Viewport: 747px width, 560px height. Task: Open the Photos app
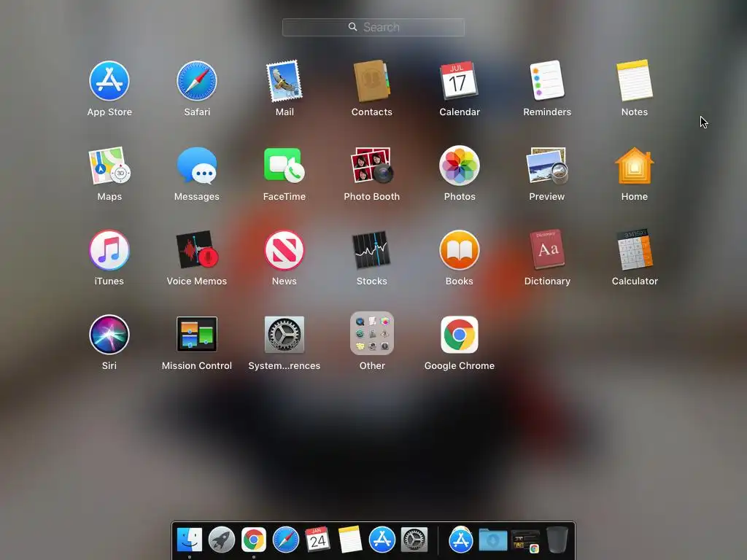(460, 166)
